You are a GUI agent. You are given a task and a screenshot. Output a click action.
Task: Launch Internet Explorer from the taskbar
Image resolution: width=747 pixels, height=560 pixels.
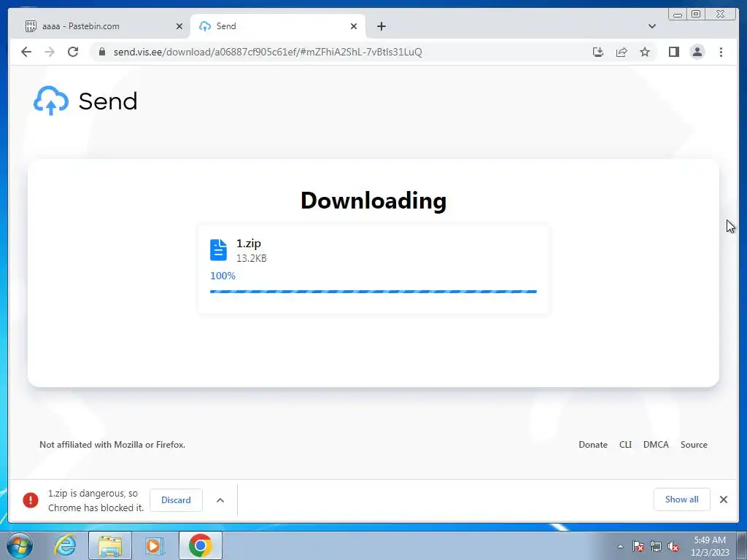pos(65,545)
